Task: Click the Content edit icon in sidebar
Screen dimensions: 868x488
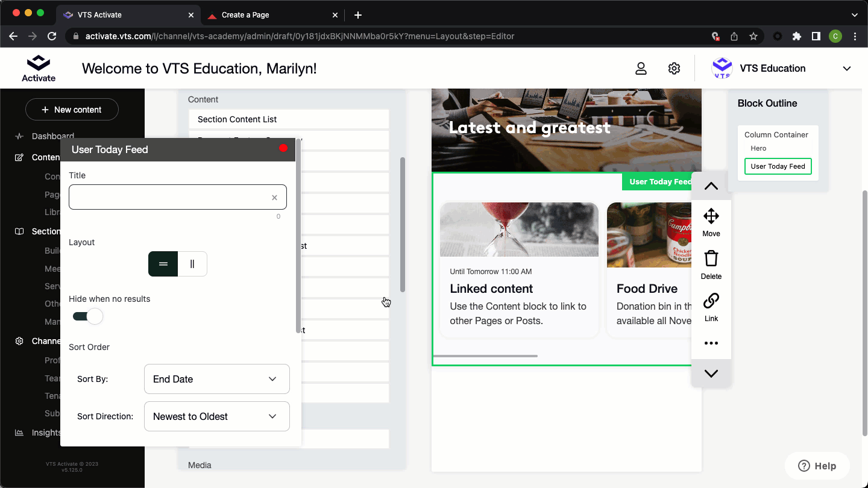Action: (x=19, y=157)
